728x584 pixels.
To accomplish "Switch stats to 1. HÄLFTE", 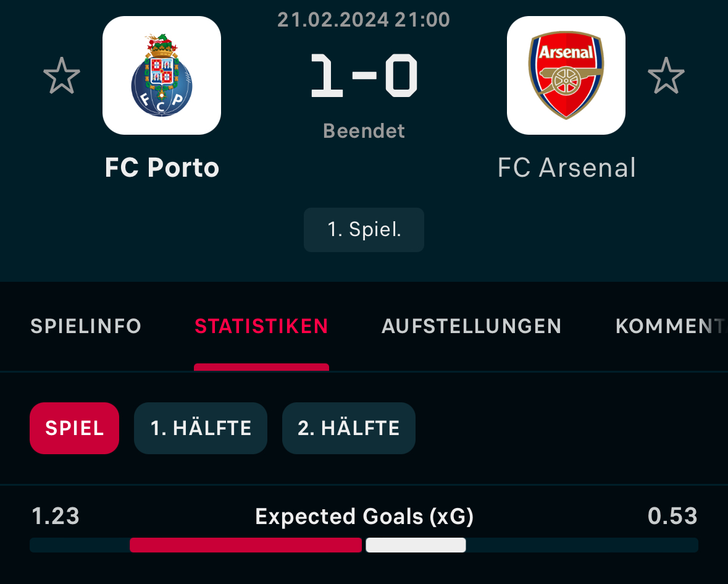I will click(x=201, y=428).
